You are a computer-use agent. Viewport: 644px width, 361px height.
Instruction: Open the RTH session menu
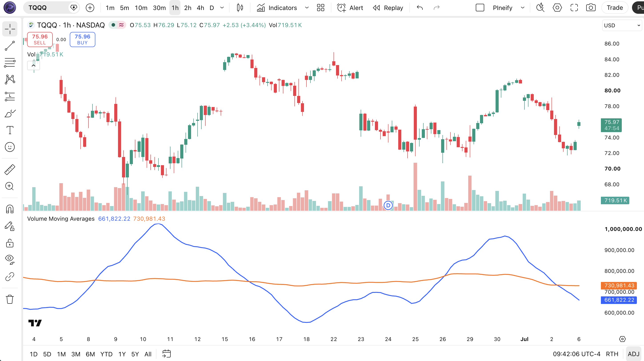coord(612,354)
